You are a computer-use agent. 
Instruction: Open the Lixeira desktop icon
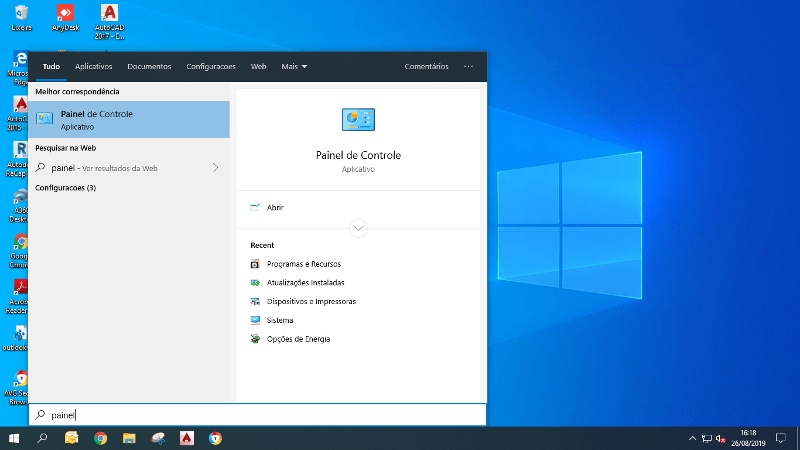point(21,18)
